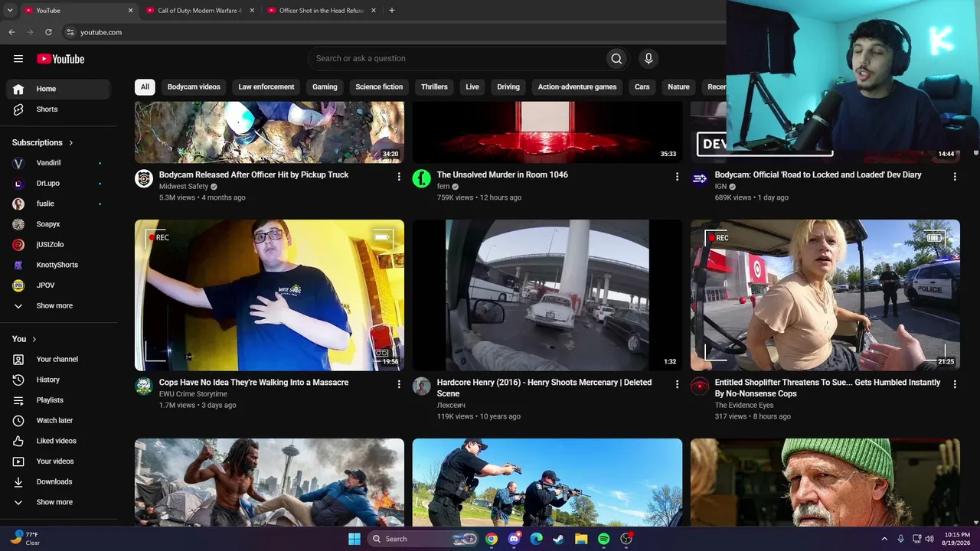Open options for Hardcore Henry video
Viewport: 980px width, 551px height.
pos(677,384)
